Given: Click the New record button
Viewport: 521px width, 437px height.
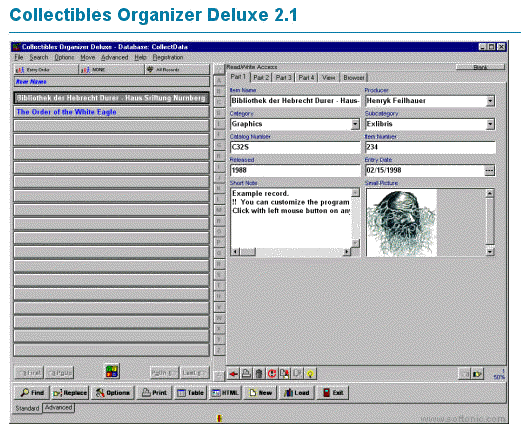Looking at the screenshot, I should pyautogui.click(x=260, y=393).
